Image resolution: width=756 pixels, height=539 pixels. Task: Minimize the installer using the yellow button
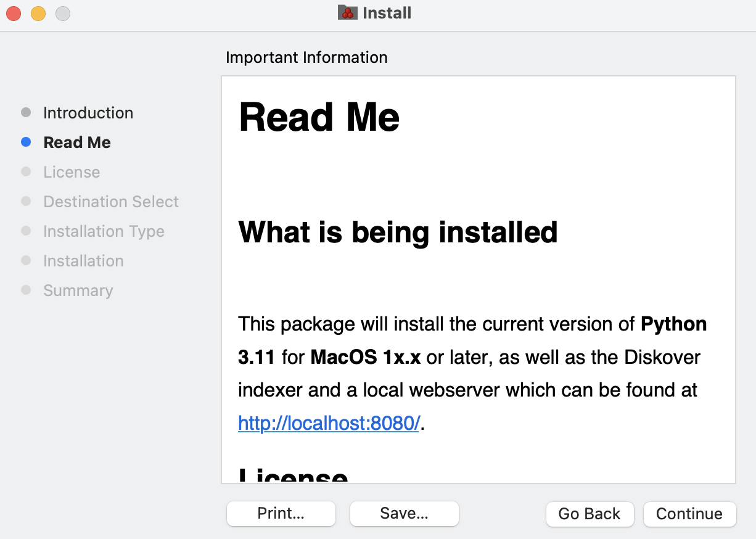point(38,13)
